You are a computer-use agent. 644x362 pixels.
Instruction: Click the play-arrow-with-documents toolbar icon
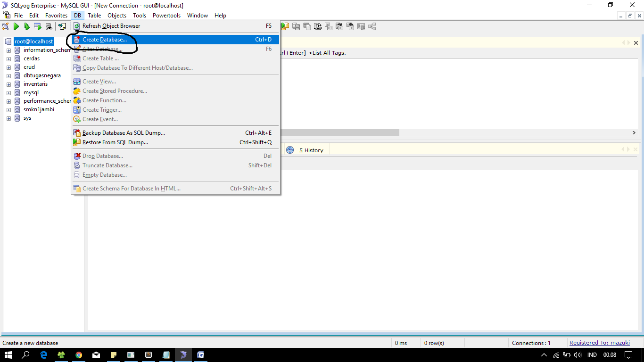(x=285, y=26)
